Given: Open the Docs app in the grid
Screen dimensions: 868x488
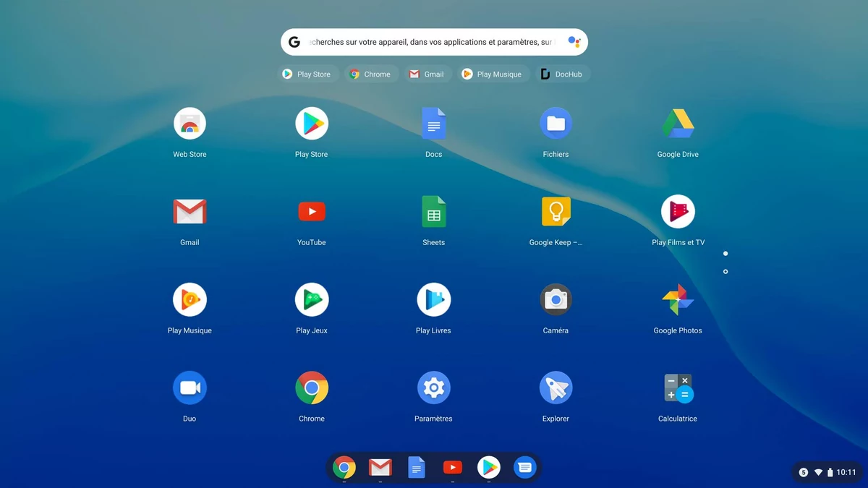Looking at the screenshot, I should (434, 124).
